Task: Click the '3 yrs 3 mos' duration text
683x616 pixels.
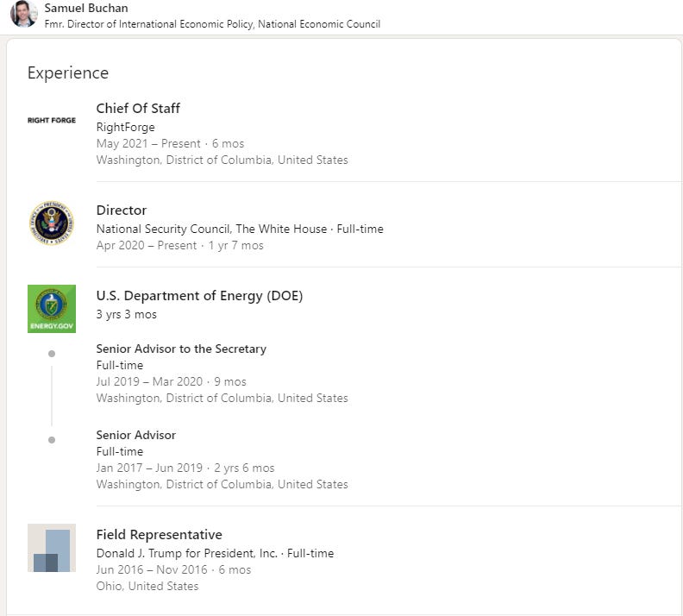Action: tap(126, 315)
